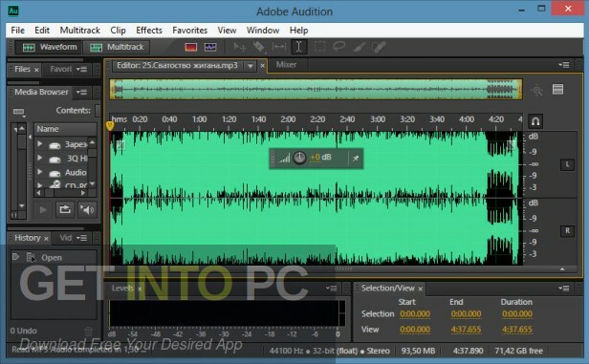Viewport: 589px width, 364px height.
Task: Expand the Audio drive item
Action: [x=39, y=172]
